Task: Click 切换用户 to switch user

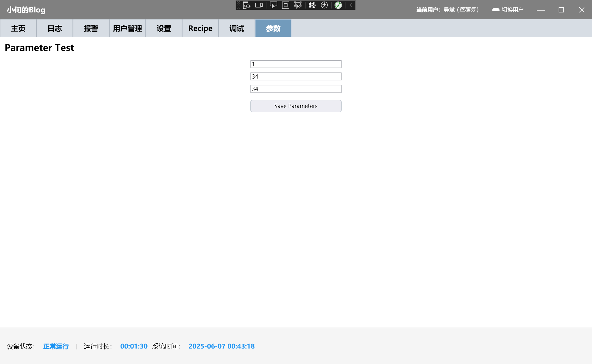Action: point(512,10)
